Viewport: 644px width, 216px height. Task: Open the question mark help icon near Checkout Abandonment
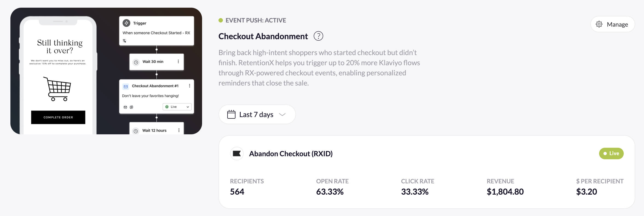318,36
